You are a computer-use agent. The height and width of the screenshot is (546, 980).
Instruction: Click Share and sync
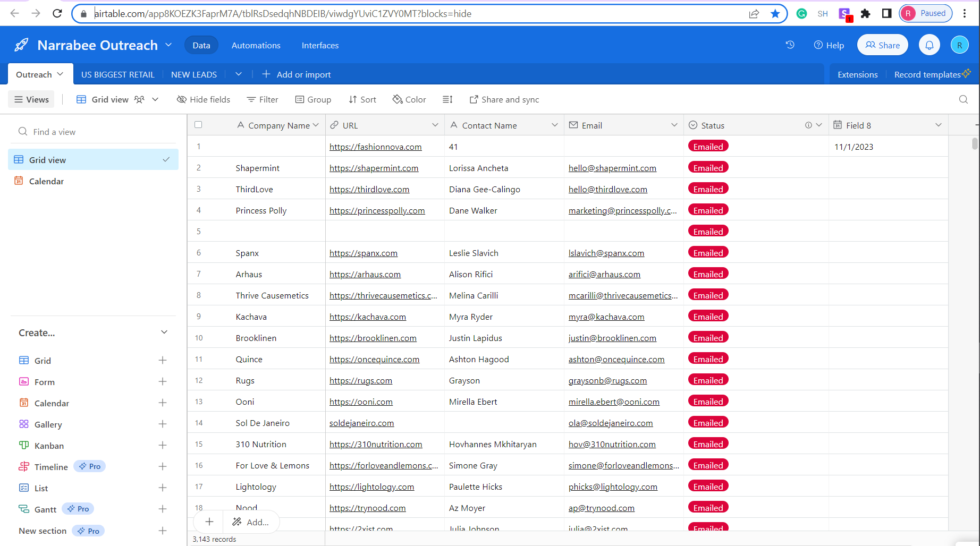[504, 99]
